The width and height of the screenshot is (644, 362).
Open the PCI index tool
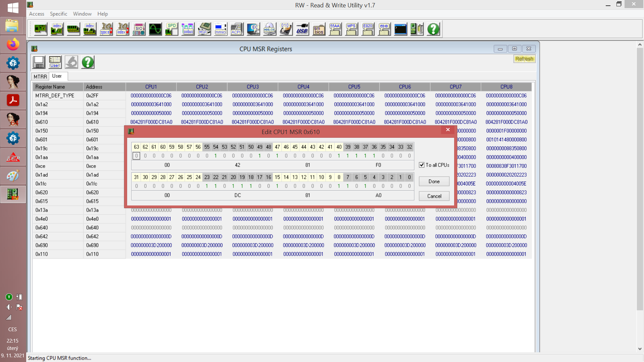tap(57, 29)
